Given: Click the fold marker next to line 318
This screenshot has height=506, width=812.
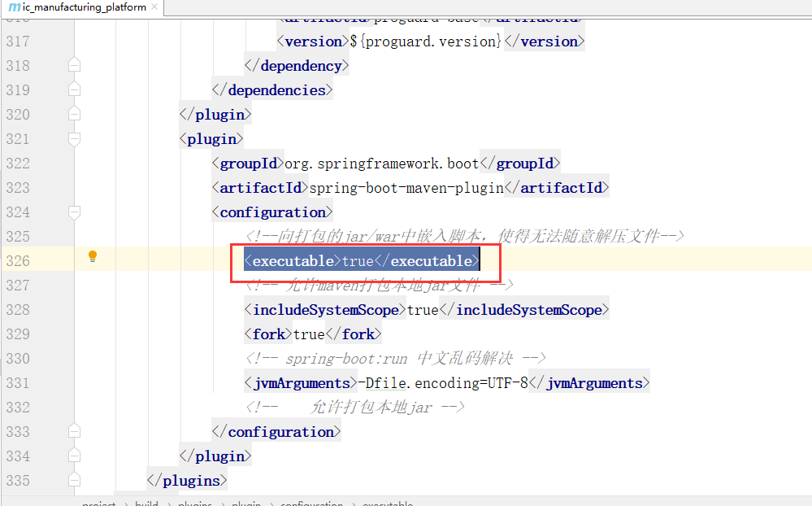Looking at the screenshot, I should [x=74, y=64].
